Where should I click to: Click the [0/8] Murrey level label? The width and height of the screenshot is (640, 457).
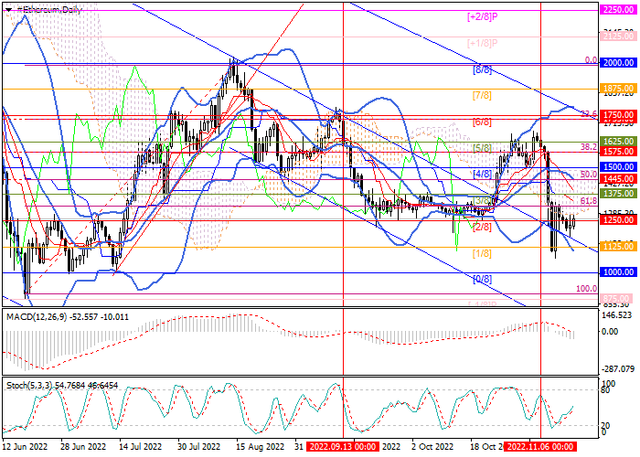(x=481, y=280)
